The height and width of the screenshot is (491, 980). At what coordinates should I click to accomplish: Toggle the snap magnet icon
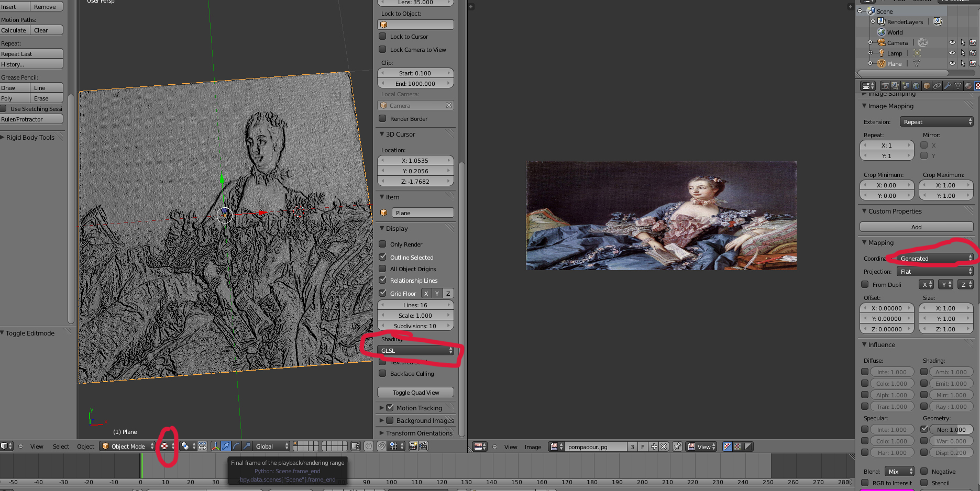point(382,446)
